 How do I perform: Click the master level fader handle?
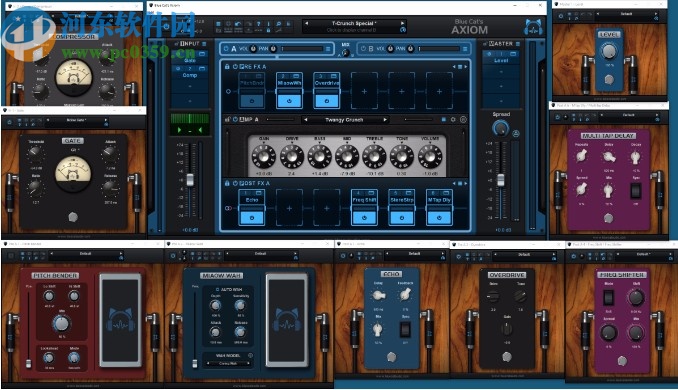click(x=501, y=180)
